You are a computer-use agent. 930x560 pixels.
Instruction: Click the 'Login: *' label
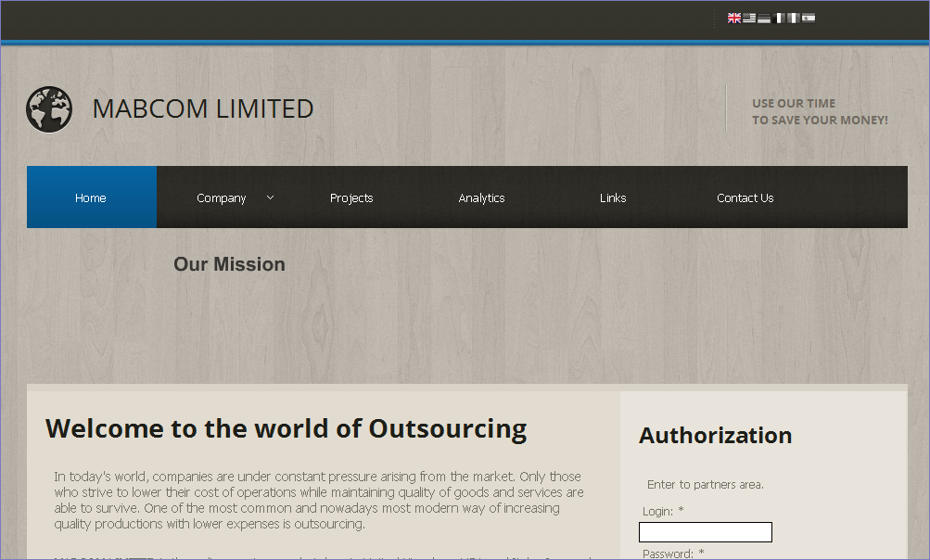pyautogui.click(x=663, y=511)
